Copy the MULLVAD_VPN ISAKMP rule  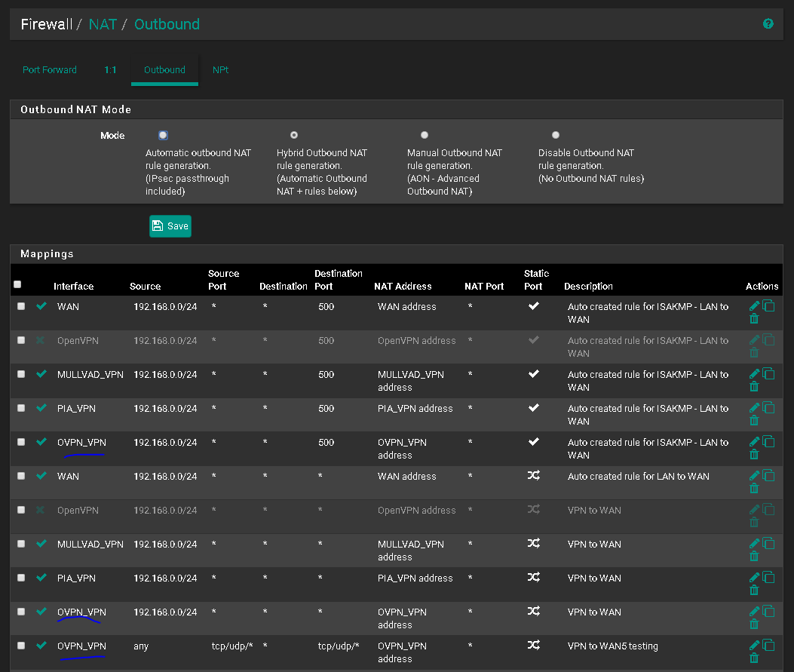[x=768, y=374]
